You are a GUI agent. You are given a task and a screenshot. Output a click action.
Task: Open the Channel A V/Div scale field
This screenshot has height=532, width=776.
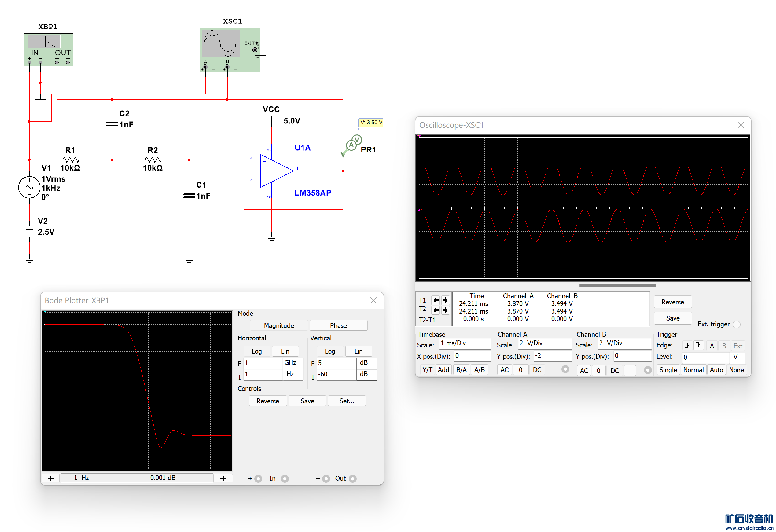coord(544,343)
